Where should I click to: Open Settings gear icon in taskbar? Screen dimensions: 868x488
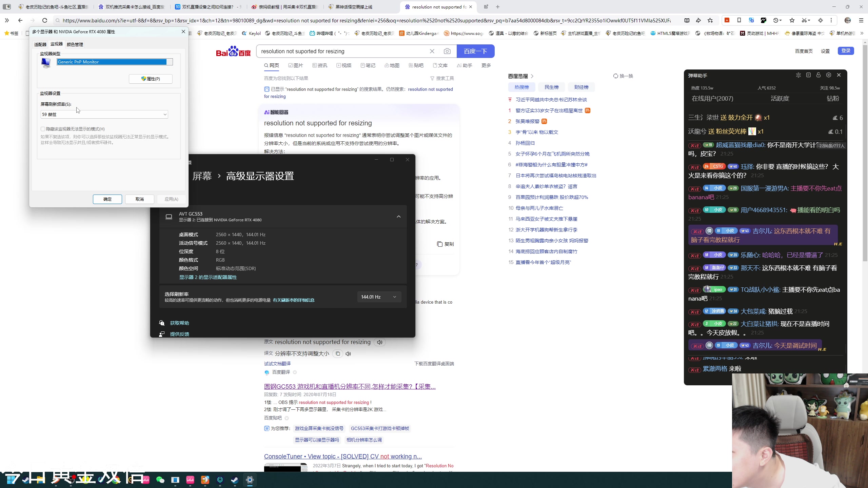click(250, 480)
